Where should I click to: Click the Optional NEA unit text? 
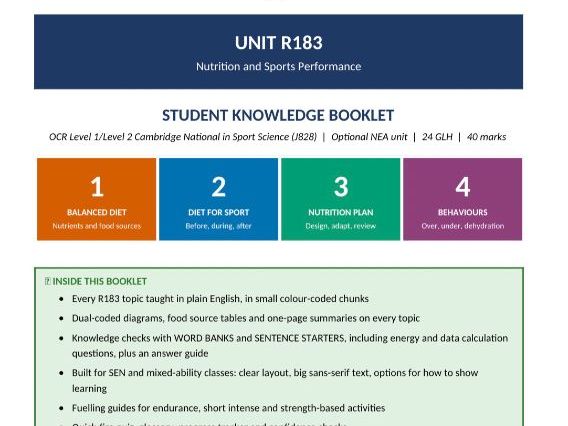point(369,137)
